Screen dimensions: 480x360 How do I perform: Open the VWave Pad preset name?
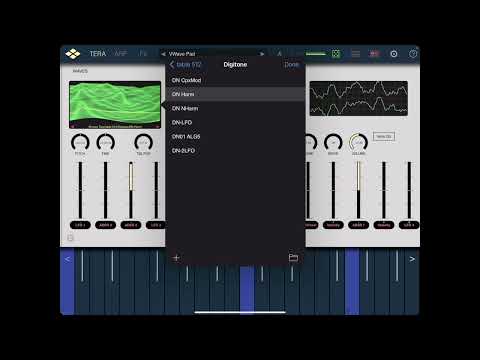tap(182, 54)
